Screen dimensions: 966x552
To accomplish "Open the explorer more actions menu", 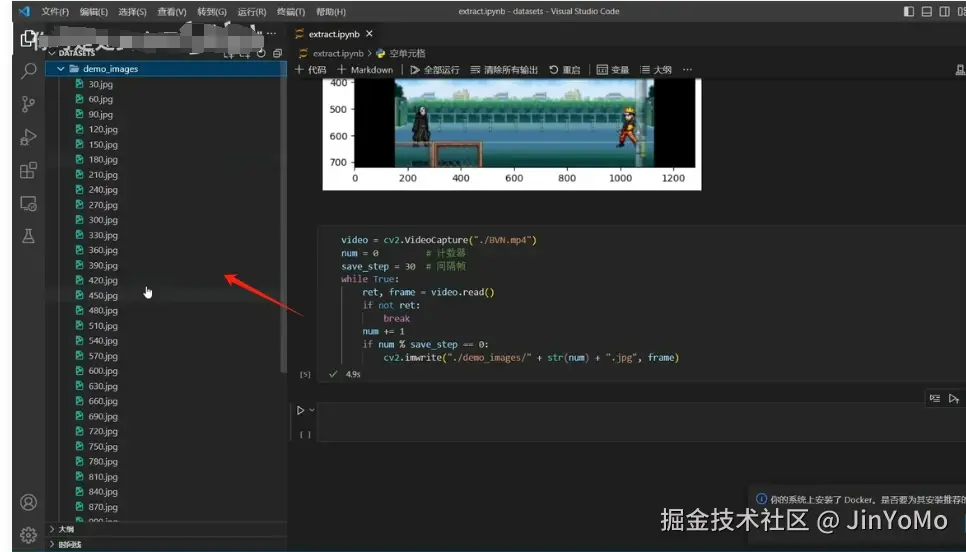I will click(272, 33).
